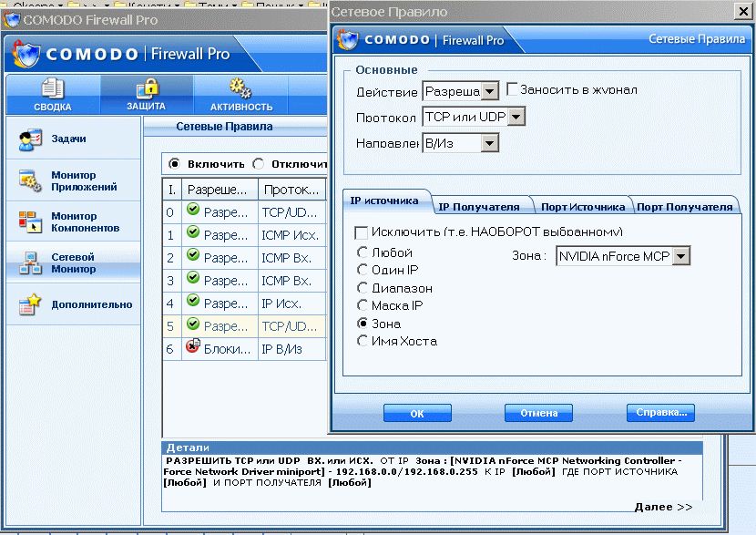This screenshot has height=535, width=756.
Task: Click the Монитор Компонентов icon
Action: 30,221
